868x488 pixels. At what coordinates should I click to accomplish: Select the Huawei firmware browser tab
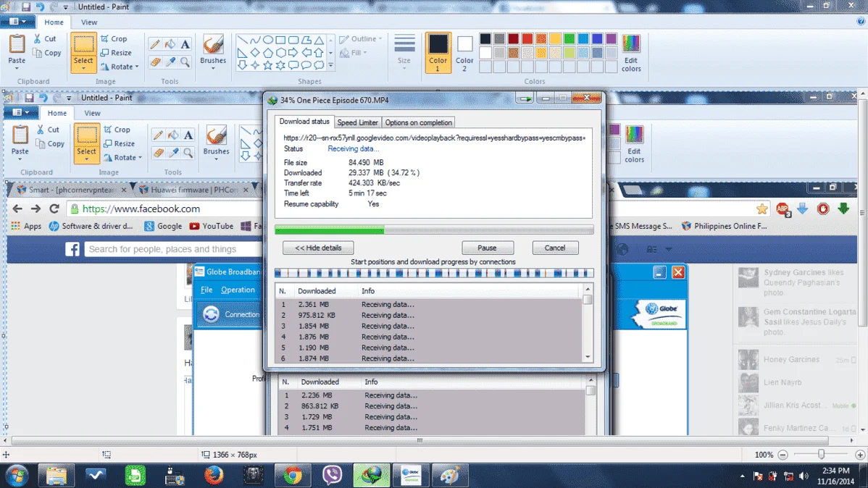[x=194, y=189]
